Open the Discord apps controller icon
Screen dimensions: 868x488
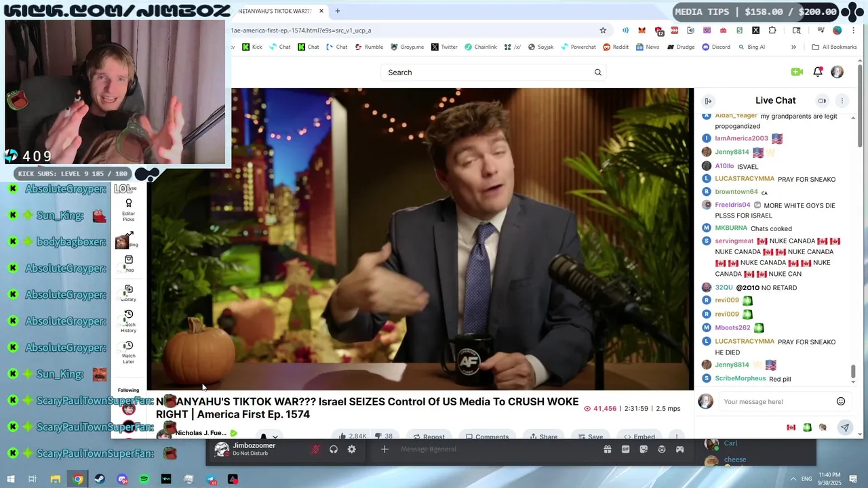(x=679, y=449)
